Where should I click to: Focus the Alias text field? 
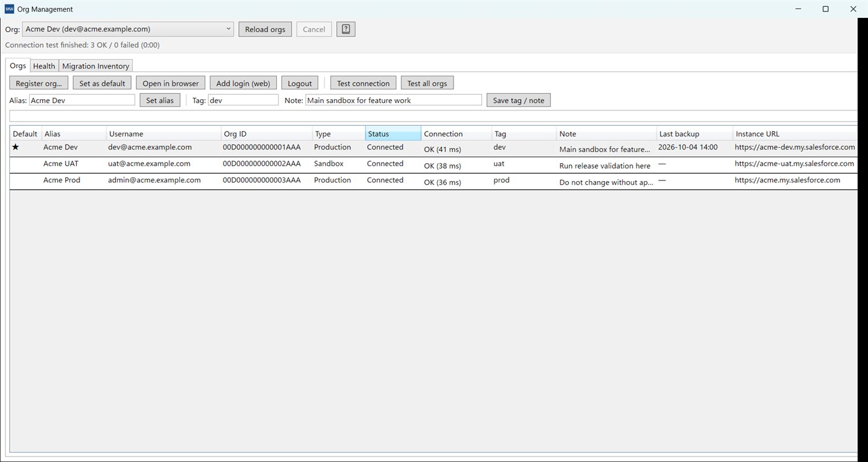[82, 100]
